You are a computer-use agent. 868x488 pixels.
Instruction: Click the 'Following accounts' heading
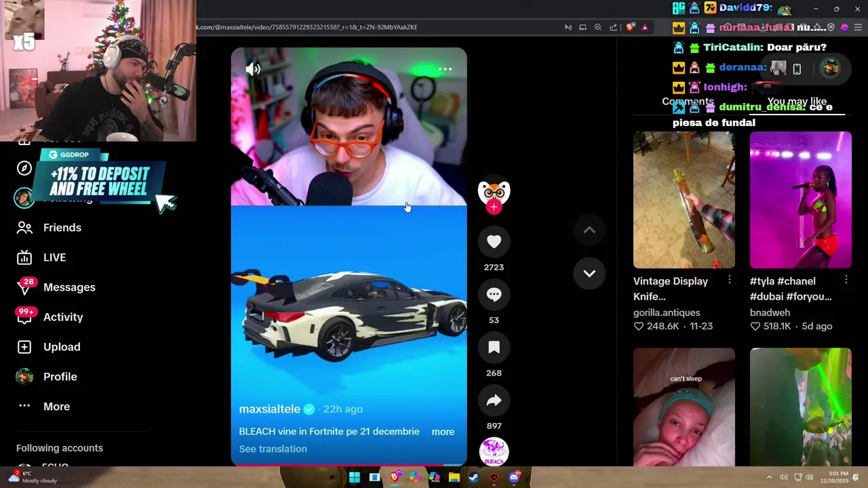pos(60,448)
